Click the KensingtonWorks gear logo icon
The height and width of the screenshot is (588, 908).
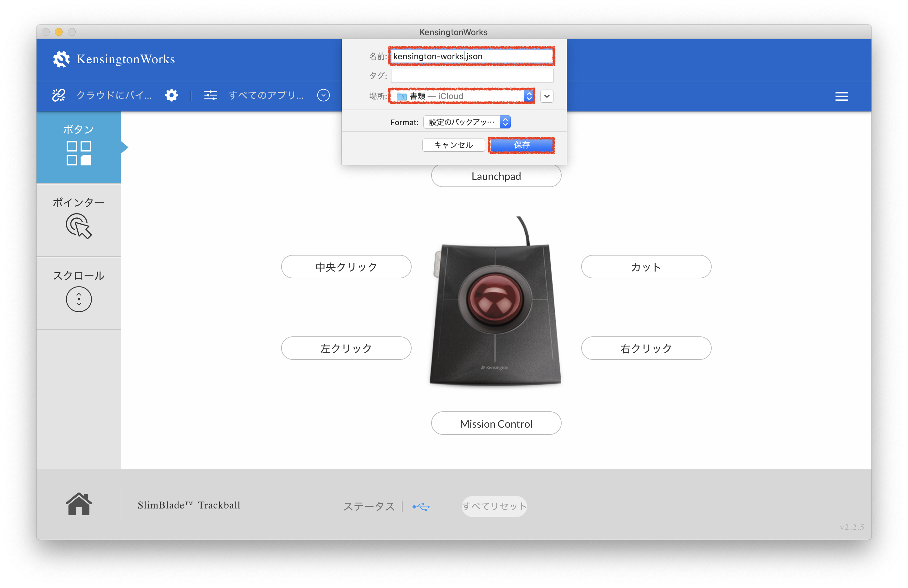[61, 59]
